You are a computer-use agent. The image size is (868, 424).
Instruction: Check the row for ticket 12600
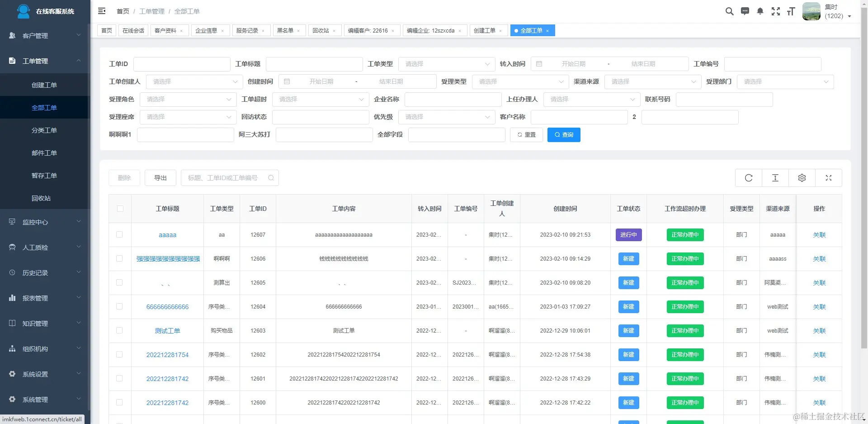pos(119,402)
